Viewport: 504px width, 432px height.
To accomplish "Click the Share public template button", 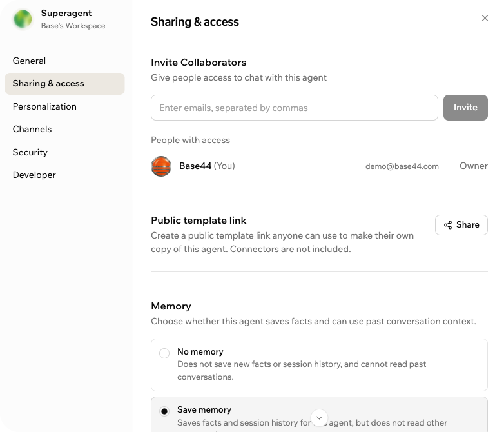I will [461, 225].
